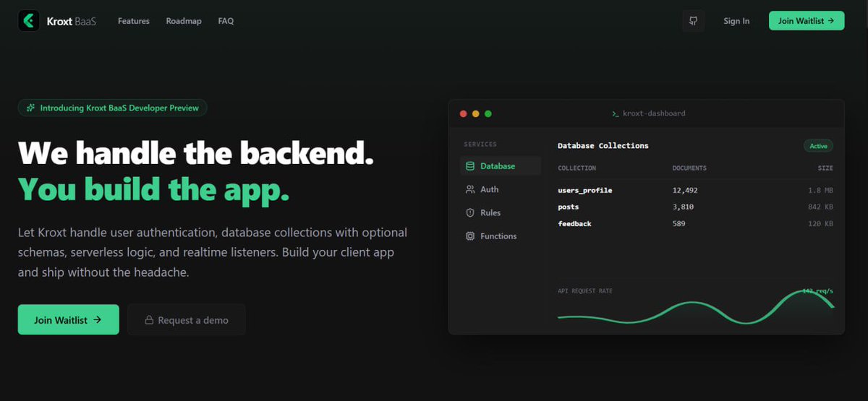Select the Database service tab
The image size is (868, 401).
tap(500, 166)
